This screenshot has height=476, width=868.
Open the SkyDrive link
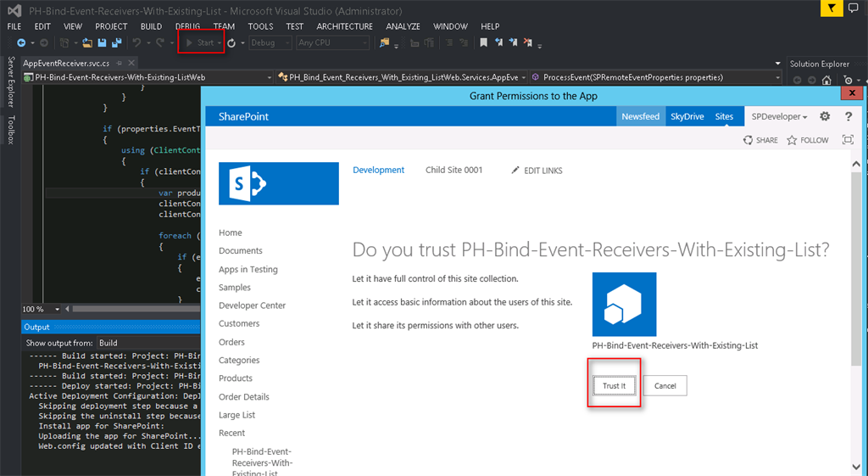click(687, 116)
